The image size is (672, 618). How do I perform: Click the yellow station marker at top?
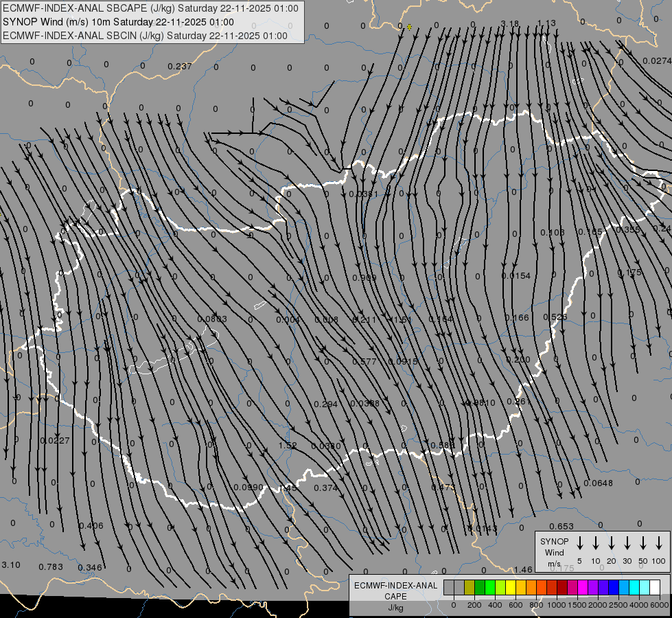coord(409,27)
